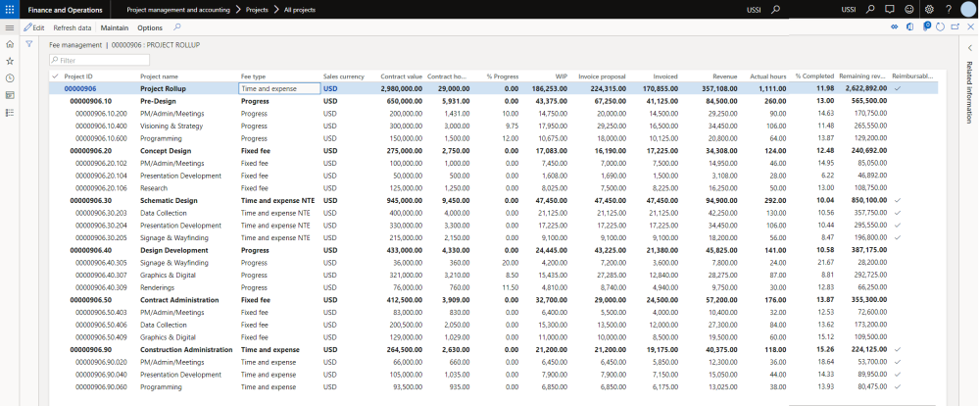Open the Options menu tab
980x406 pixels.
click(x=150, y=27)
